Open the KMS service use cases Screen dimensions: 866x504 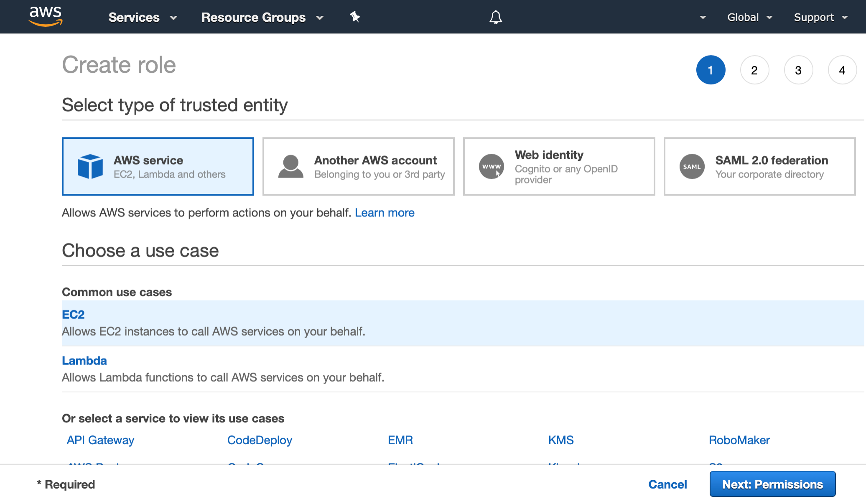(x=561, y=440)
